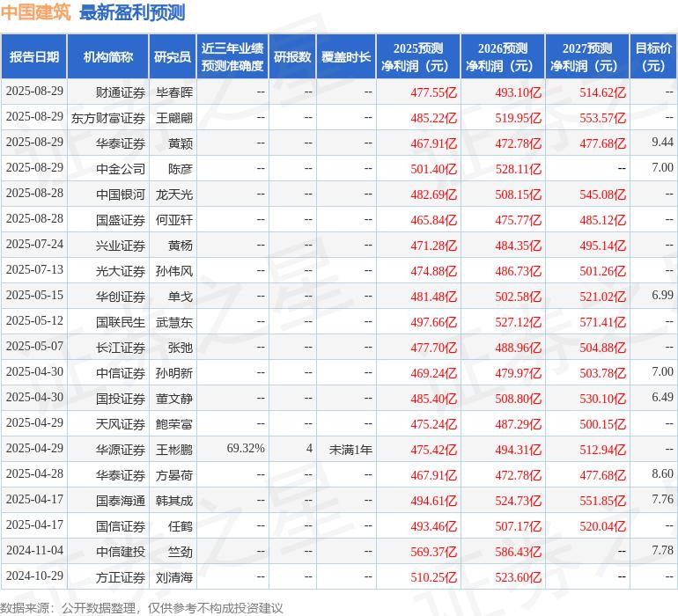Click researcher 方晏荷 cell
The width and height of the screenshot is (678, 616).
[174, 474]
